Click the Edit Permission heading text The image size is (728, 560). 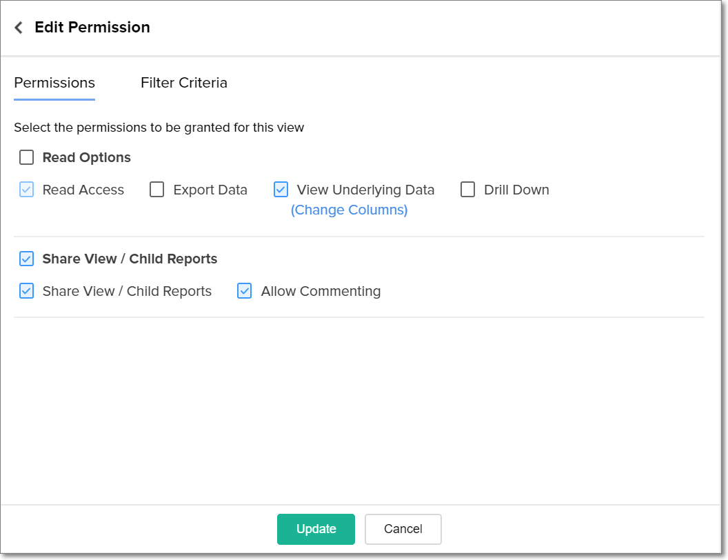(x=92, y=28)
